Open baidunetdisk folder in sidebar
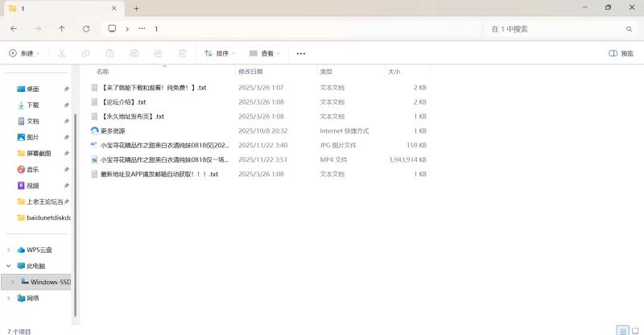 coord(43,217)
